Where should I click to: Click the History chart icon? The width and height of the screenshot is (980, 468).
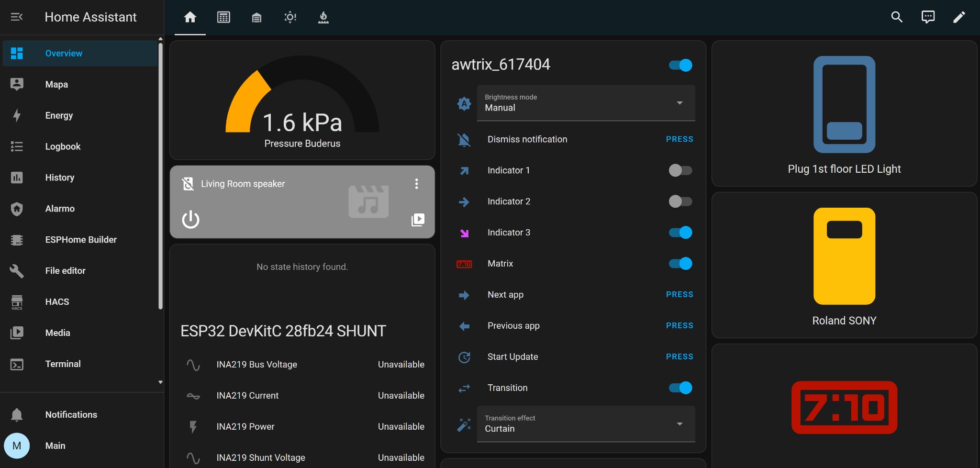(x=17, y=178)
